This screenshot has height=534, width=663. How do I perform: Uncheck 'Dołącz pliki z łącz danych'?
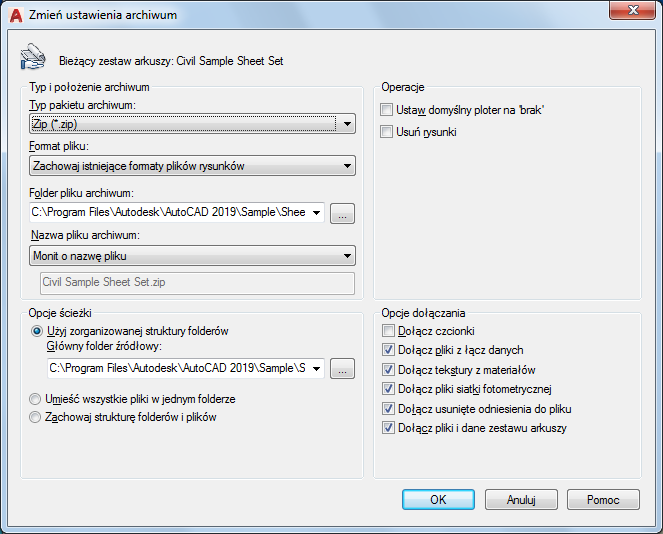(388, 350)
